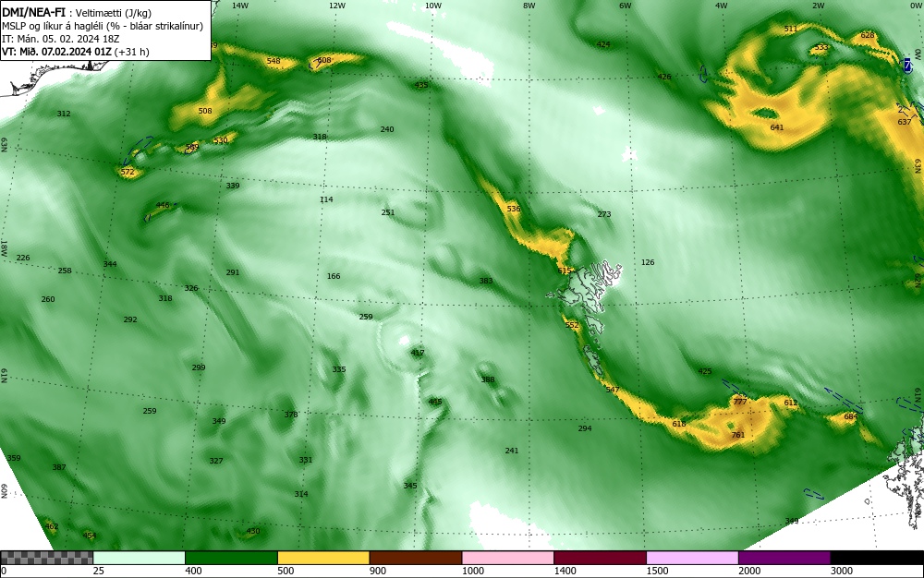Click the dark maroon 1400–1500 legend swatch
This screenshot has height=578, width=924.
point(600,558)
